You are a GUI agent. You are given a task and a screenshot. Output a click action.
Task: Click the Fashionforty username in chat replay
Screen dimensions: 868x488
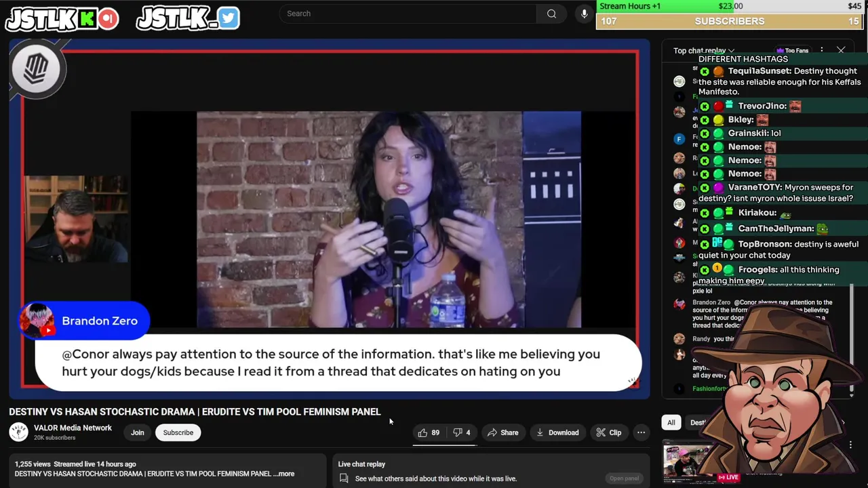[710, 389]
